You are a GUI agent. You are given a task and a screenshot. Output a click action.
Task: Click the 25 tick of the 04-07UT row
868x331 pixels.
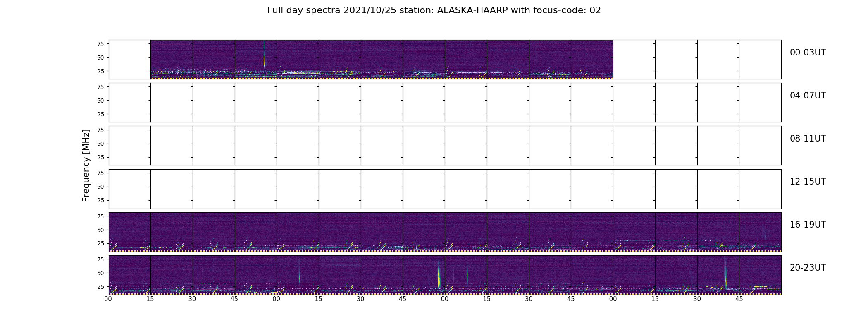tap(100, 114)
